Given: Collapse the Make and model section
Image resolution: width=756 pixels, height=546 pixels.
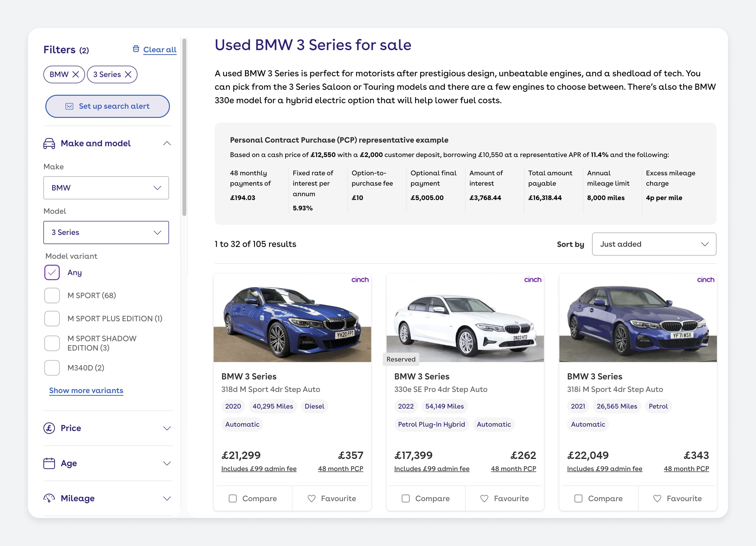Looking at the screenshot, I should (167, 143).
